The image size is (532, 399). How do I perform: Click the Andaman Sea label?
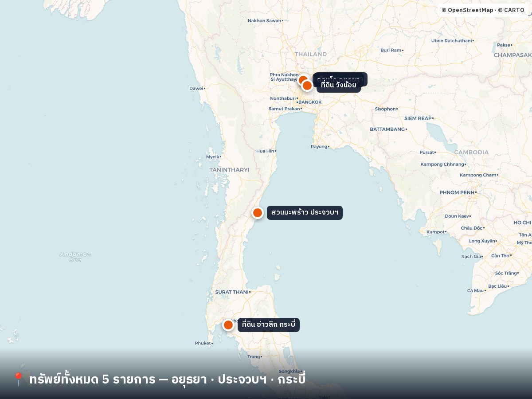[x=75, y=257]
